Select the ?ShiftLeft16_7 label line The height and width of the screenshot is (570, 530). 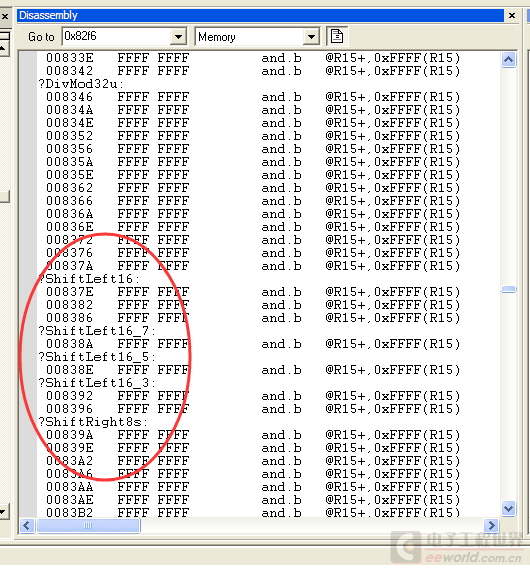[x=97, y=331]
